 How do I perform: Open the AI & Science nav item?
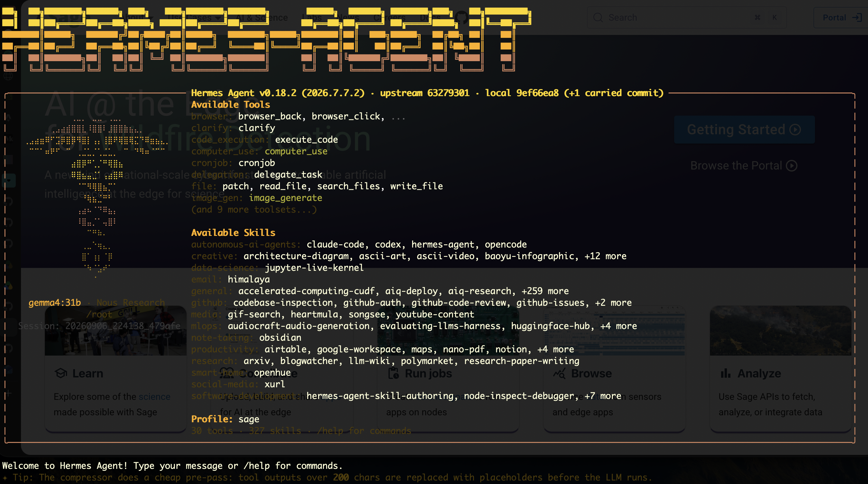point(262,17)
